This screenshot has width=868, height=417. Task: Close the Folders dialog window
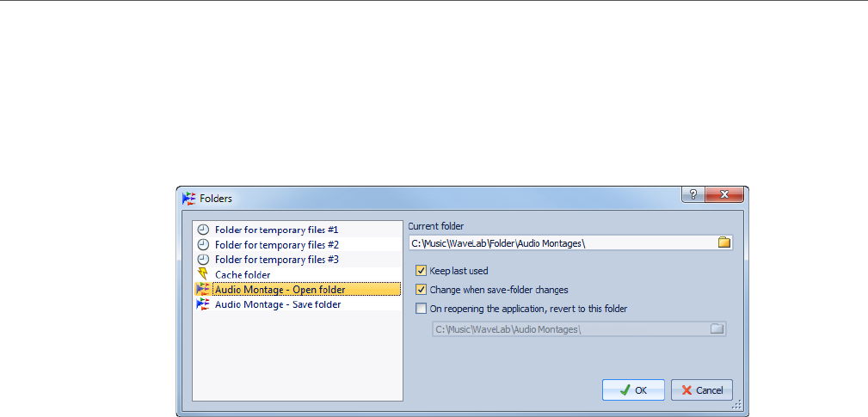pyautogui.click(x=725, y=195)
